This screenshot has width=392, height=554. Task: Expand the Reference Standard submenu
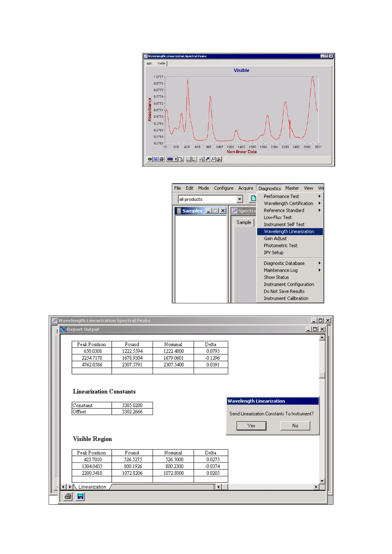290,211
